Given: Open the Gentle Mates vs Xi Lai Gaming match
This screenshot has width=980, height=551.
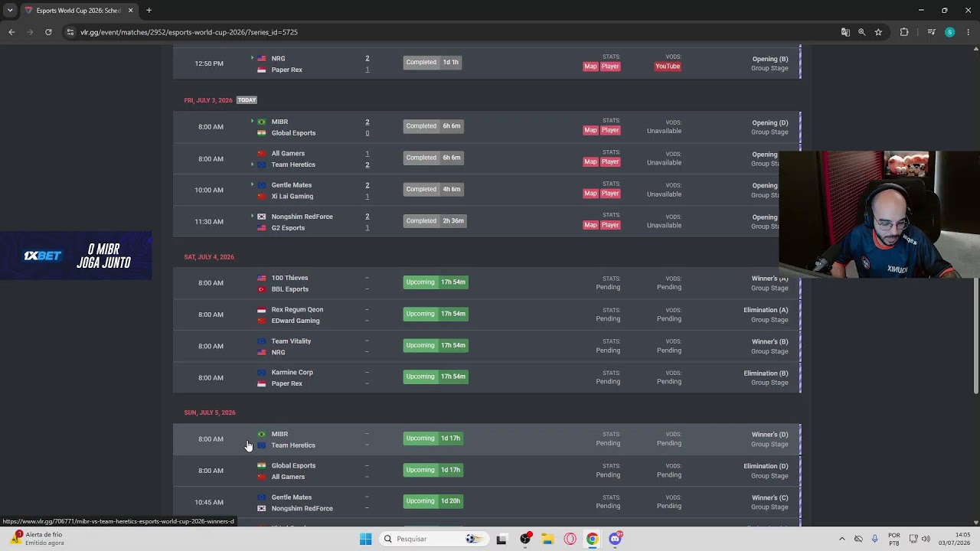Looking at the screenshot, I should tap(486, 190).
